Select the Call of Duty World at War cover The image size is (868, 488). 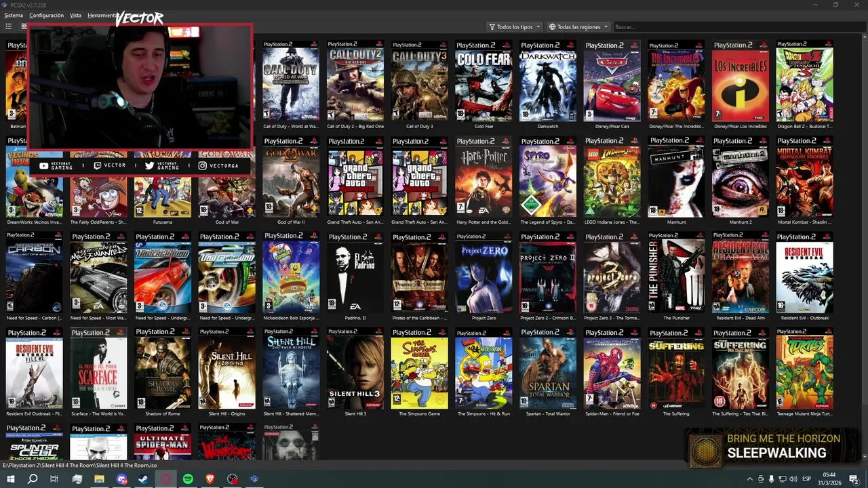[291, 81]
